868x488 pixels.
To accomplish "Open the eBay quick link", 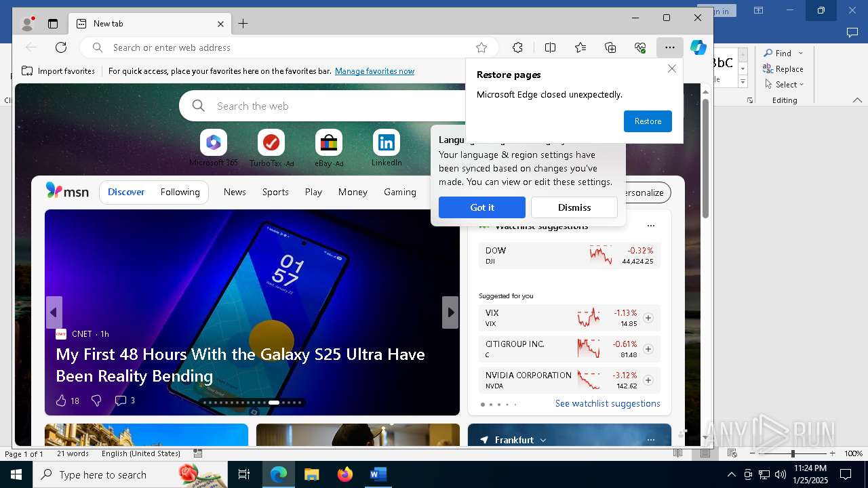I will [329, 148].
